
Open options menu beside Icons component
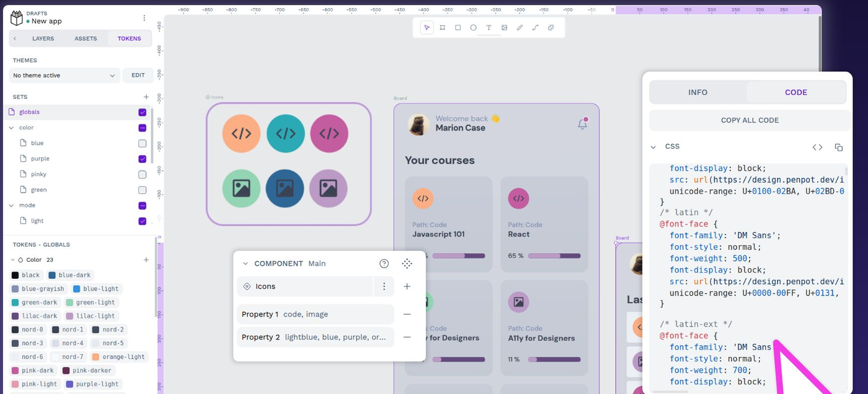(x=384, y=286)
